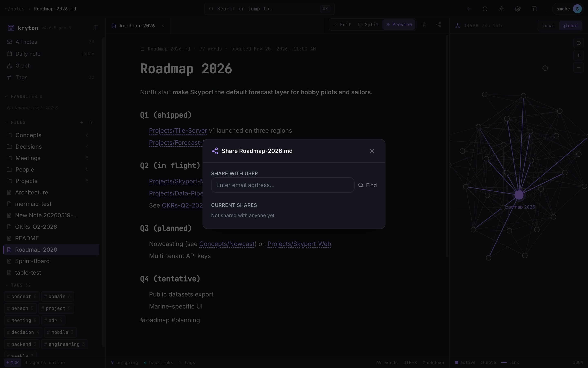The height and width of the screenshot is (368, 588).
Task: Close the Share Roadmap-2026.md dialog
Action: (x=372, y=151)
